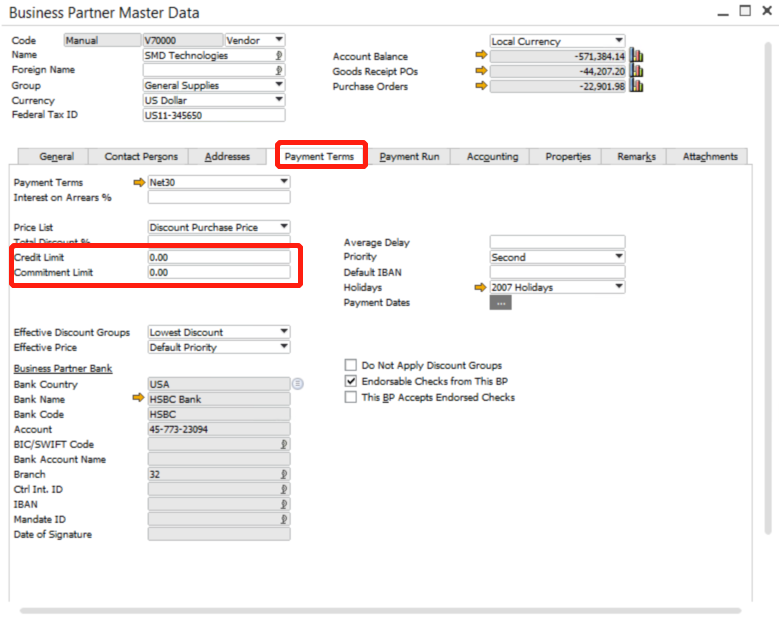Click the Account Balance link arrow

481,55
